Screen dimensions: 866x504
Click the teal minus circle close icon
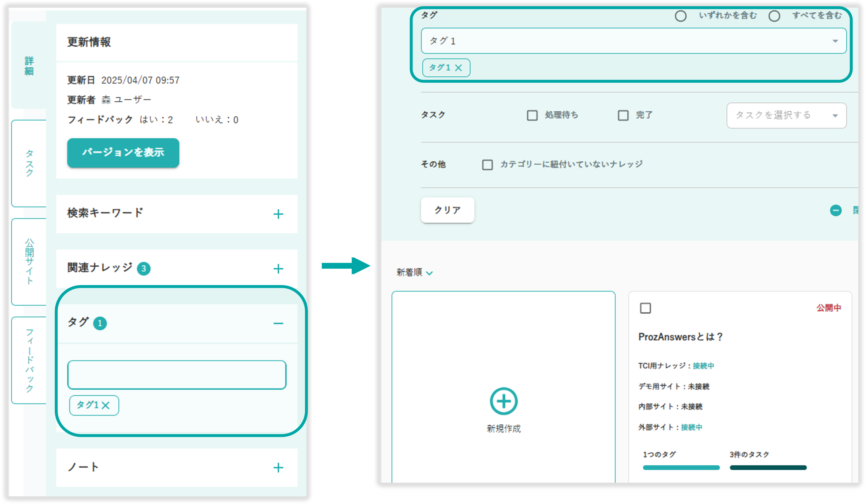pos(836,210)
